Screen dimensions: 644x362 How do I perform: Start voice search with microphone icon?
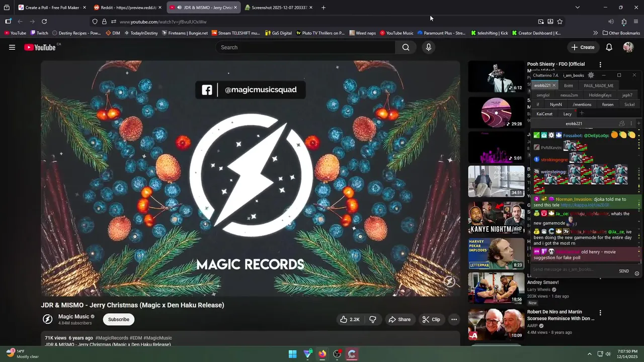click(x=429, y=47)
